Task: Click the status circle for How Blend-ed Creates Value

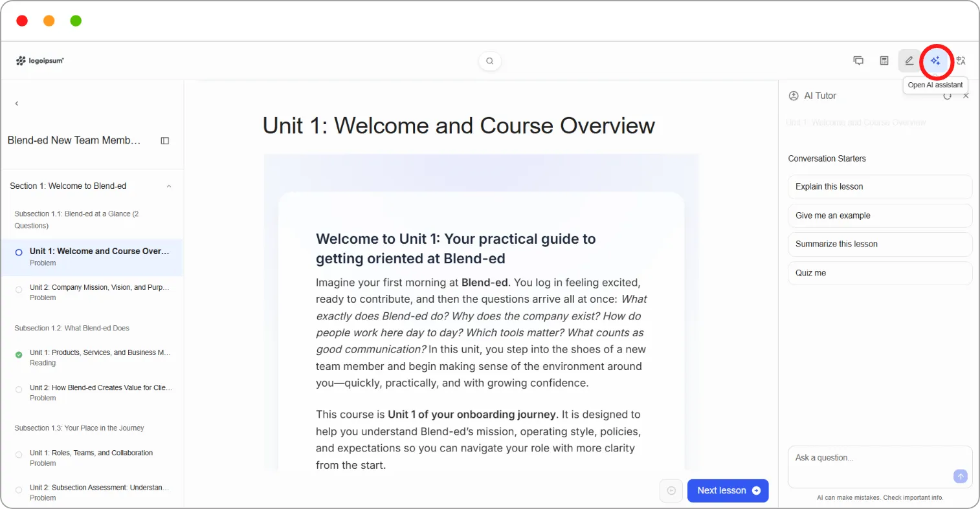Action: coord(19,390)
